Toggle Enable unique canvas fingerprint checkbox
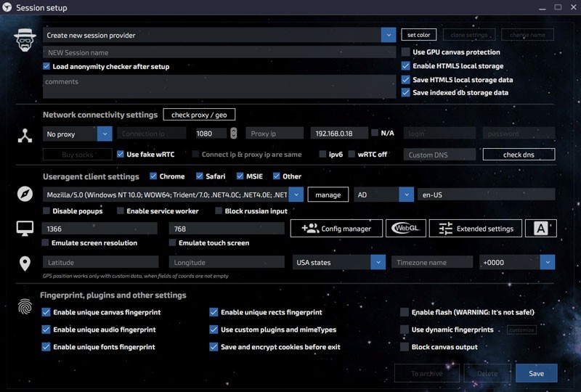Viewport: 581px width, 392px height. 46,312
